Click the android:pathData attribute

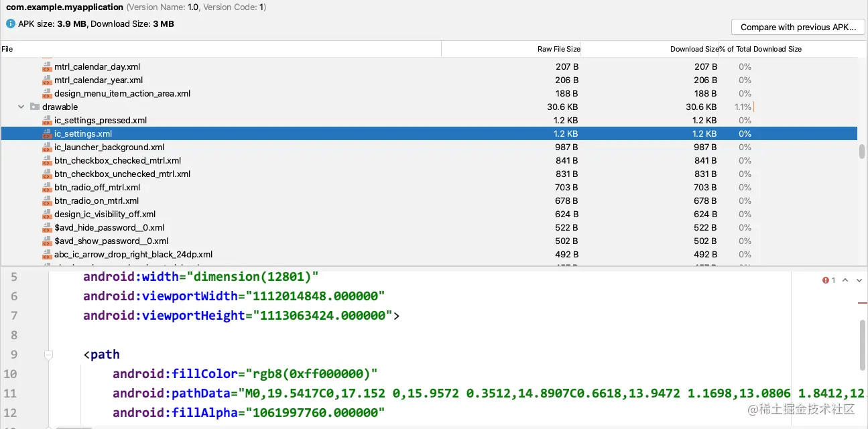point(172,393)
